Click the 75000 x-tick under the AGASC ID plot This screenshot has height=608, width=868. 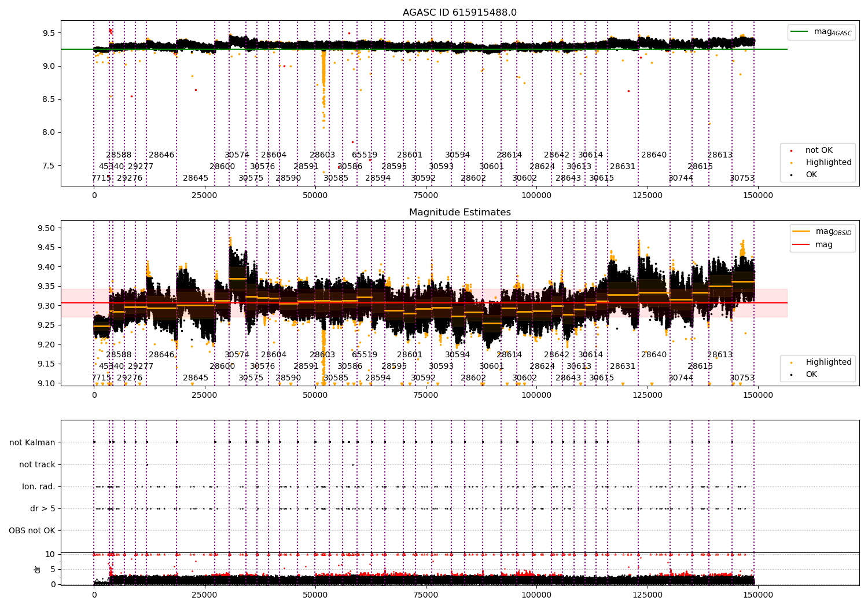pos(426,196)
